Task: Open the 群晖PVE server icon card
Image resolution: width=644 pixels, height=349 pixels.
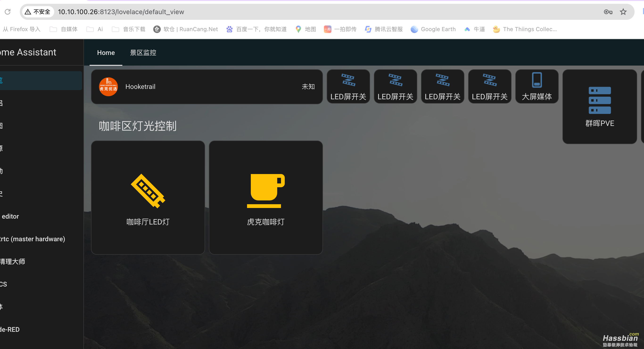Action: [599, 100]
